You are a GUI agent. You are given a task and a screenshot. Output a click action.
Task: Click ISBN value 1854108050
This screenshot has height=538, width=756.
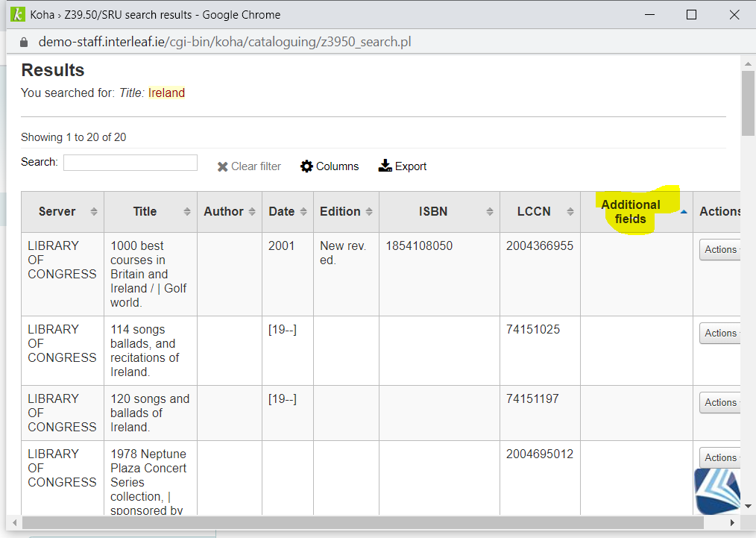click(419, 245)
